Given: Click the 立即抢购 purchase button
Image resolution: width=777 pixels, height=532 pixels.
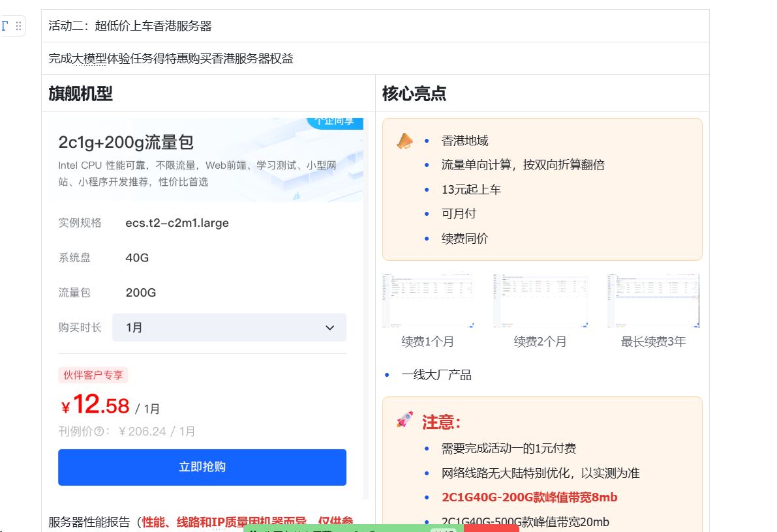Looking at the screenshot, I should [x=202, y=467].
